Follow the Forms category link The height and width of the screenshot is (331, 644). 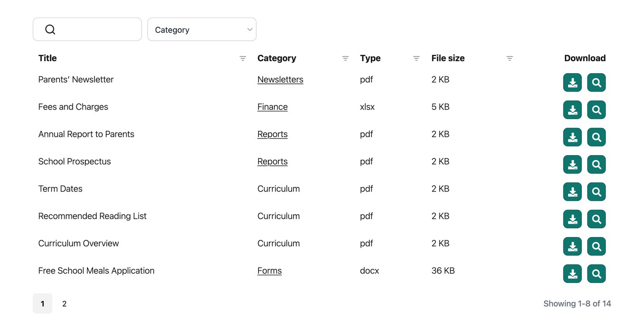coord(270,271)
